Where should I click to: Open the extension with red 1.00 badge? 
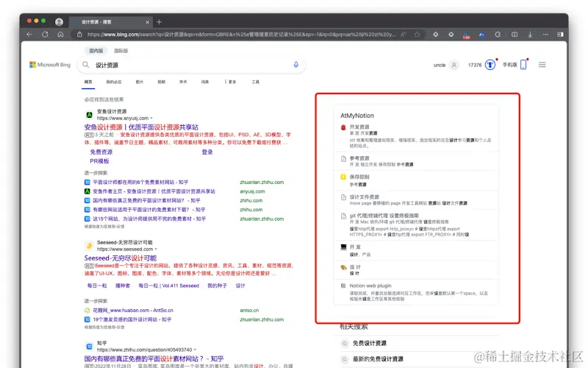pyautogui.click(x=466, y=35)
